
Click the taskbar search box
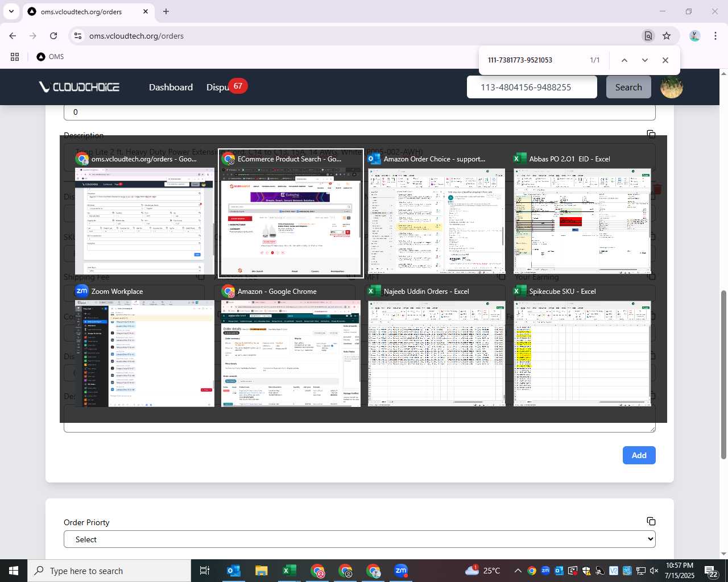(x=109, y=571)
